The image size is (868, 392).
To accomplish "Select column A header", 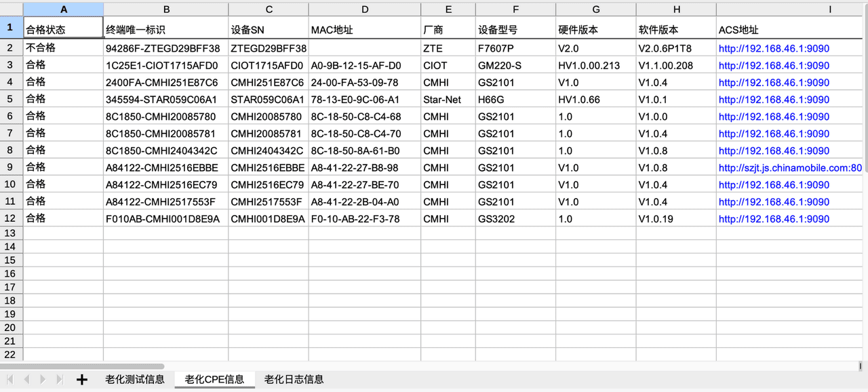I will coord(64,9).
